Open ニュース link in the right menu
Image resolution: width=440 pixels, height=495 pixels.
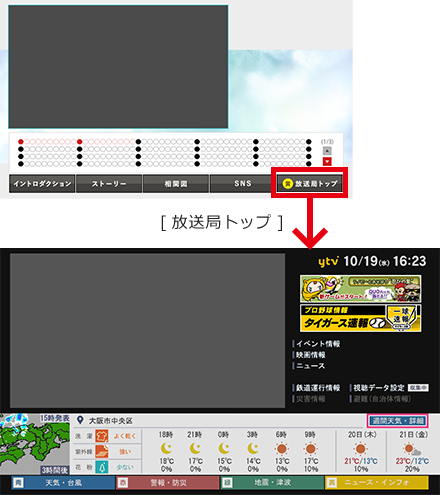pos(309,366)
